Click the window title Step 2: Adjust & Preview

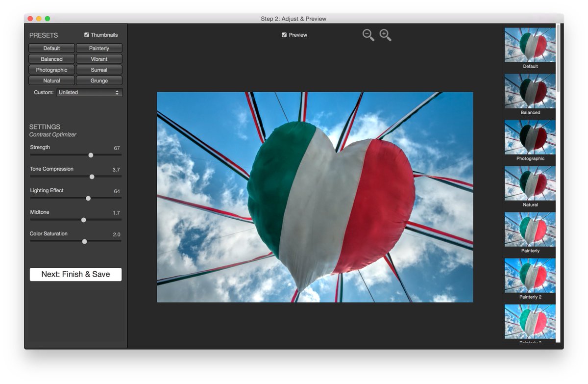[294, 19]
